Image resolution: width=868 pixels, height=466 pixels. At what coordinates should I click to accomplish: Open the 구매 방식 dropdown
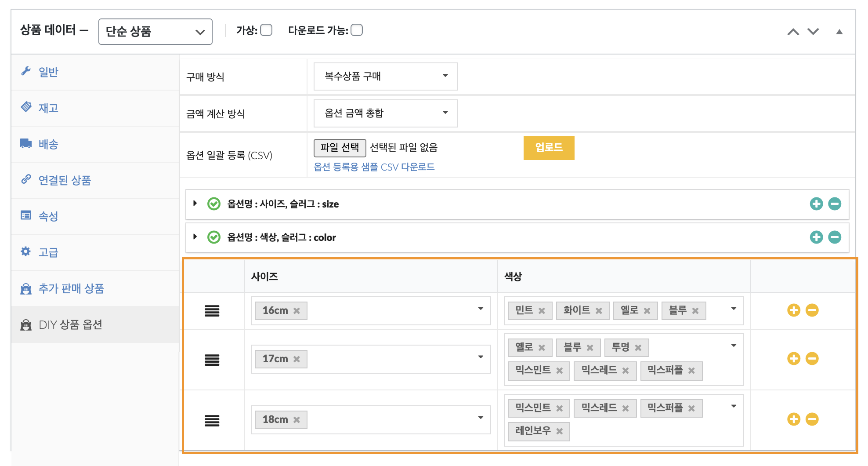[x=385, y=76]
